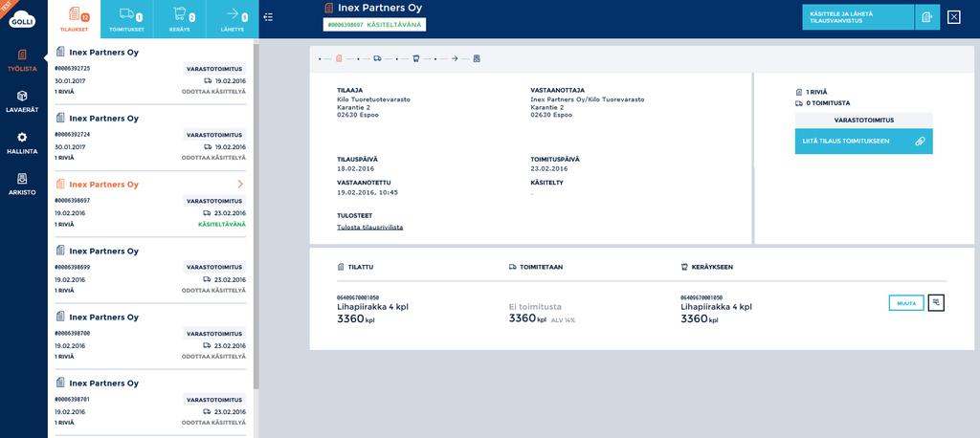The height and width of the screenshot is (438, 980).
Task: Click Käsiteltävänä status on order #0006398697
Action: tap(222, 224)
